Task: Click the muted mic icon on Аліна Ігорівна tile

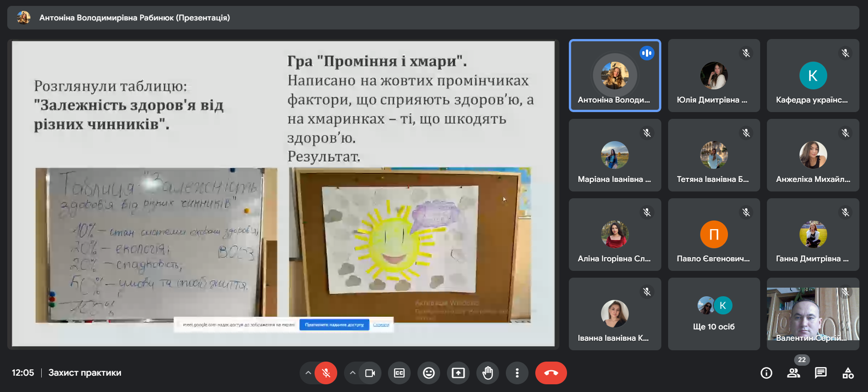Action: (x=647, y=212)
